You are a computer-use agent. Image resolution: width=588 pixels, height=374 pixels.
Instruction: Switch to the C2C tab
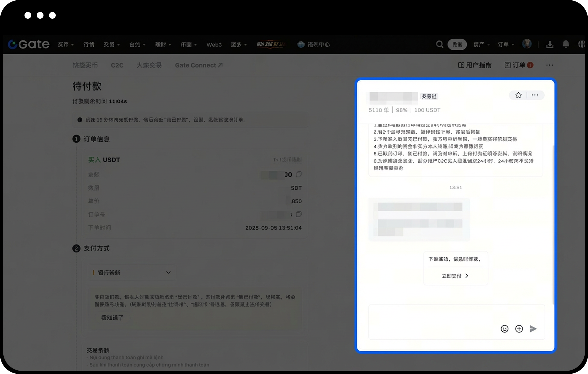117,65
